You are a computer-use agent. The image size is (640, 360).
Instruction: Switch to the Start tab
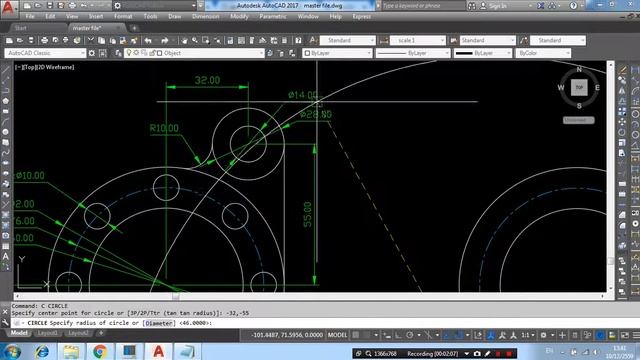coord(20,28)
